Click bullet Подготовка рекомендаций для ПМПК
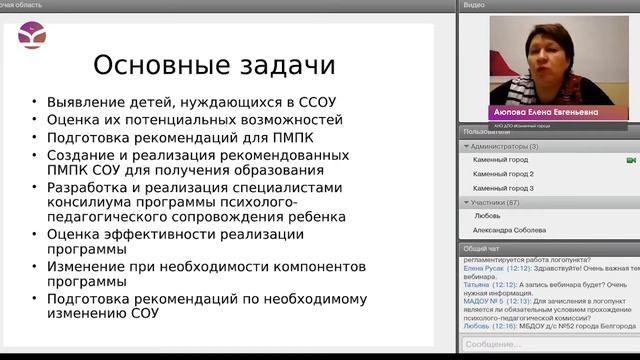This screenshot has width=640, height=360. (x=180, y=138)
